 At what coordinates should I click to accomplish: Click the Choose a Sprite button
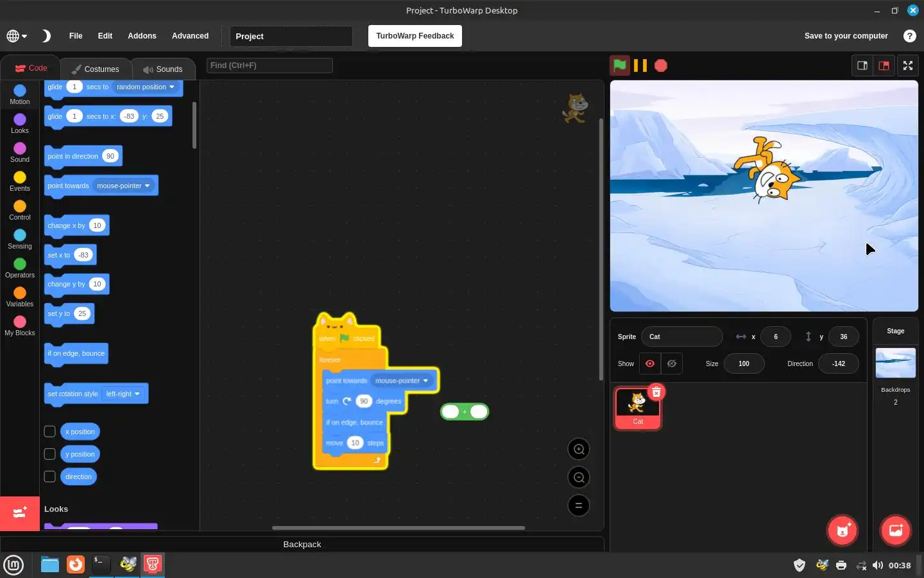tap(843, 530)
